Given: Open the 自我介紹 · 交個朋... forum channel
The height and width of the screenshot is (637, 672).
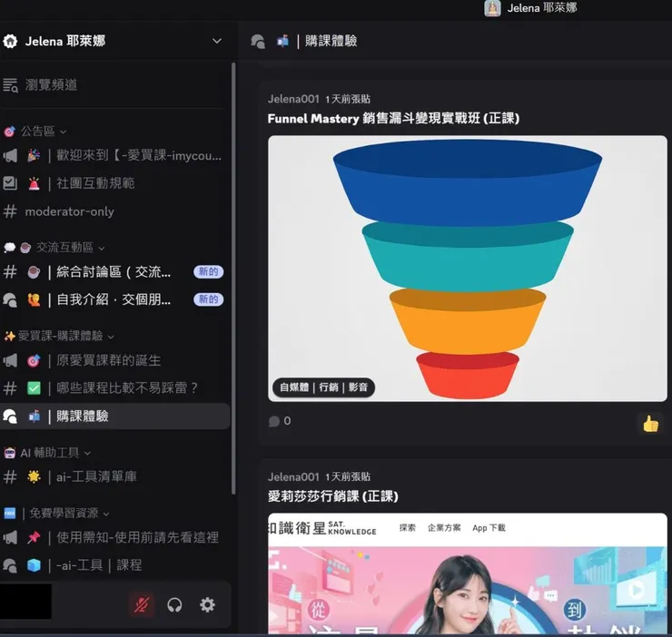Looking at the screenshot, I should (114, 299).
